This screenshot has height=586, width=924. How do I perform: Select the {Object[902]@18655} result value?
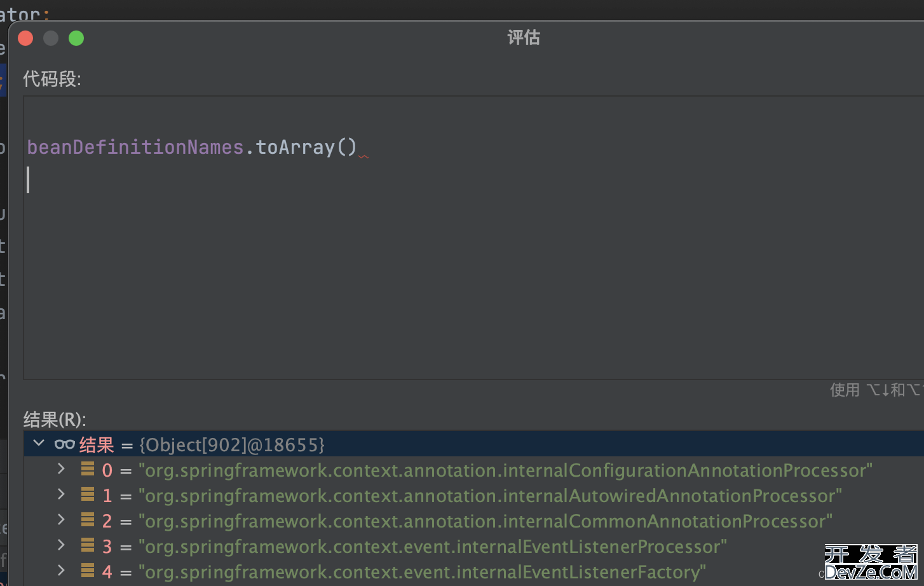coord(232,445)
